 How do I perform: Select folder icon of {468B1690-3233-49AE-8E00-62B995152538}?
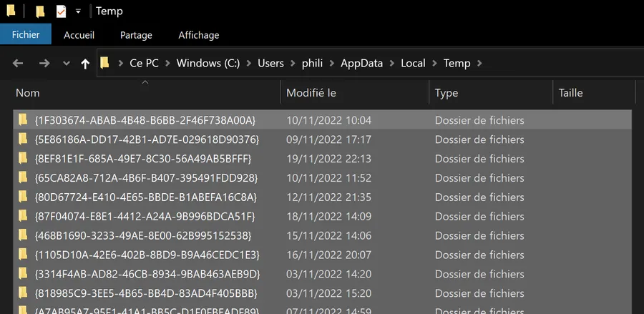pos(23,235)
